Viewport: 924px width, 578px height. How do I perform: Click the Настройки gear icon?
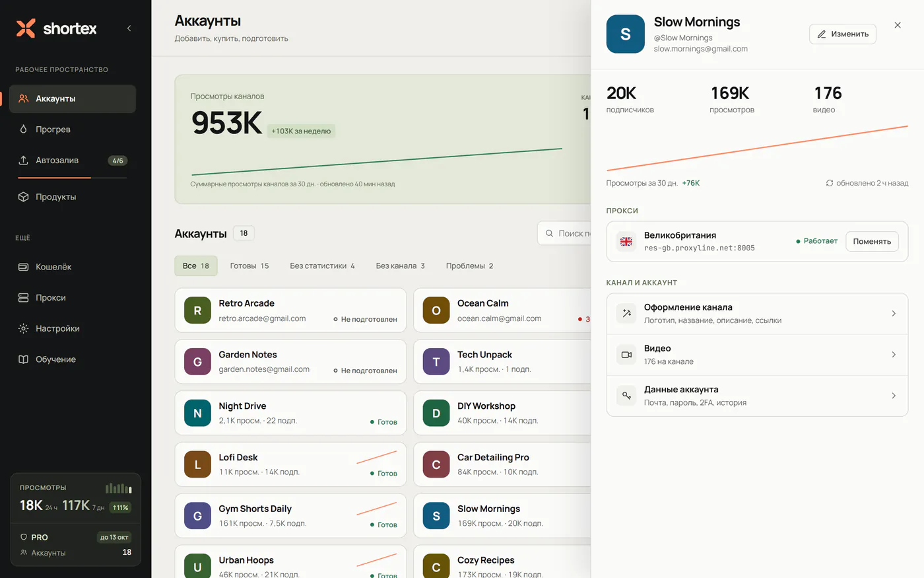point(23,328)
